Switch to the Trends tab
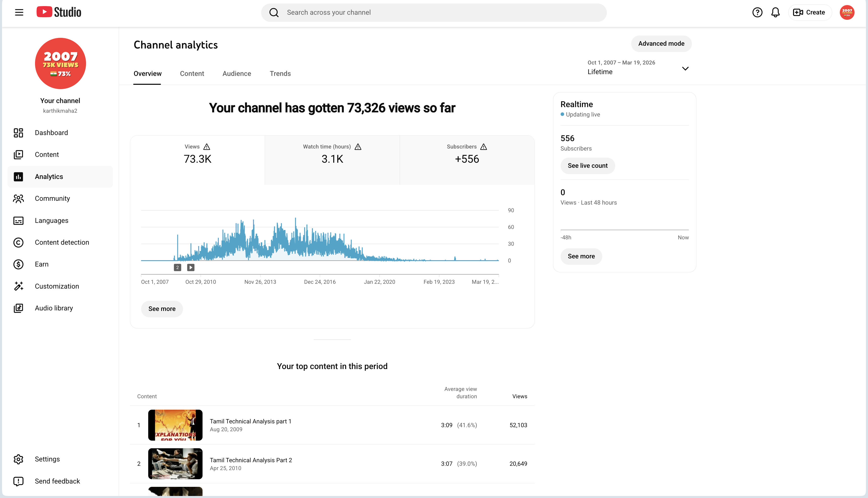Image resolution: width=868 pixels, height=498 pixels. pyautogui.click(x=280, y=74)
